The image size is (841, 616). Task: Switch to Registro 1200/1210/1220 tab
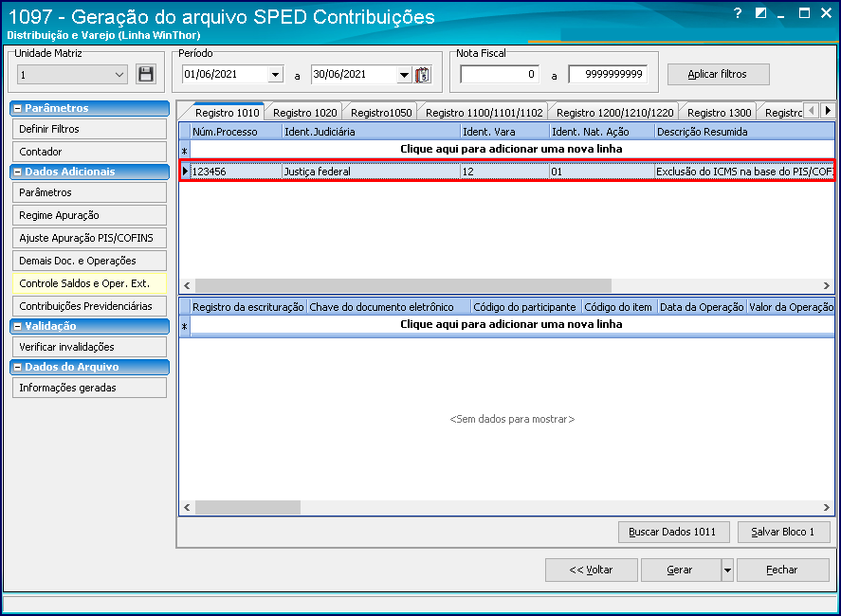614,113
